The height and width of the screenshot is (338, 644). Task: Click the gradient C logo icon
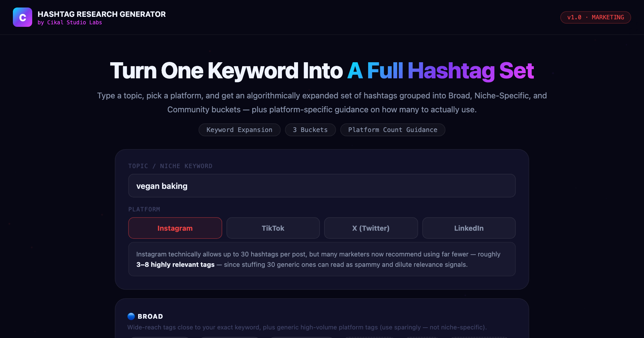[23, 17]
